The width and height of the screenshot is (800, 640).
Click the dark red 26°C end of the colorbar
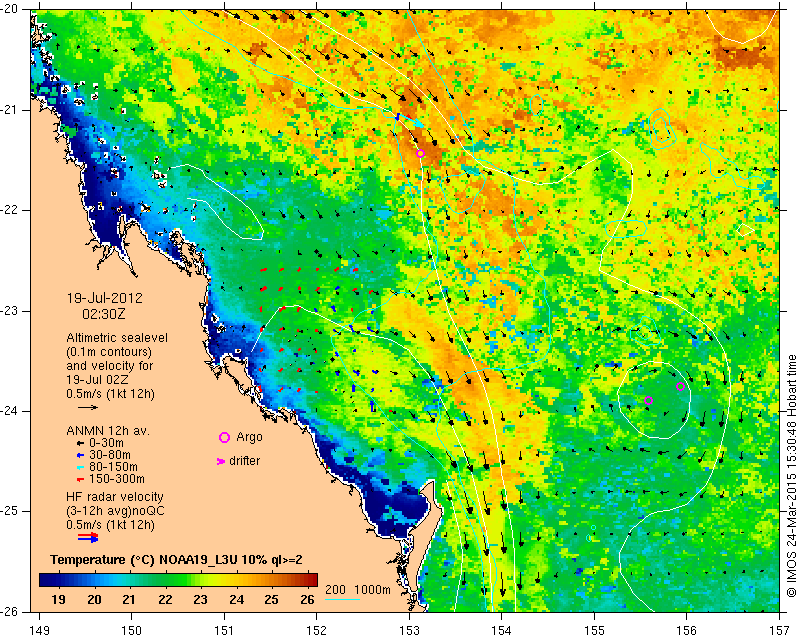pyautogui.click(x=313, y=580)
